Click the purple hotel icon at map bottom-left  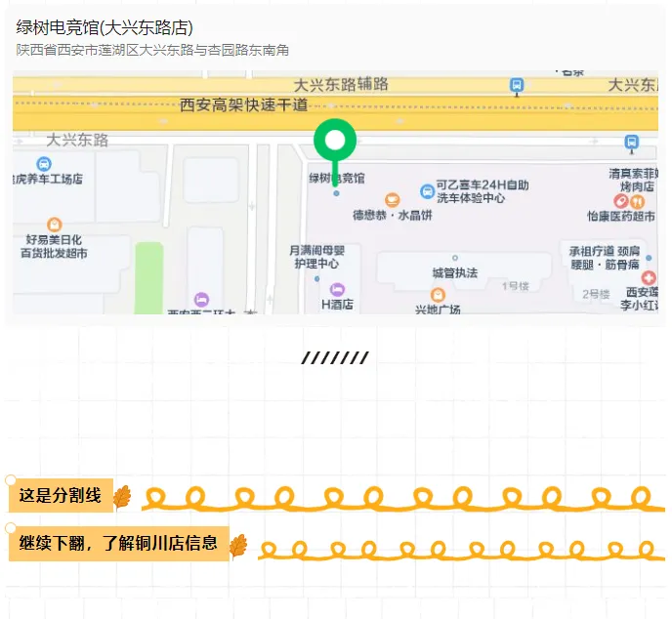[x=200, y=299]
